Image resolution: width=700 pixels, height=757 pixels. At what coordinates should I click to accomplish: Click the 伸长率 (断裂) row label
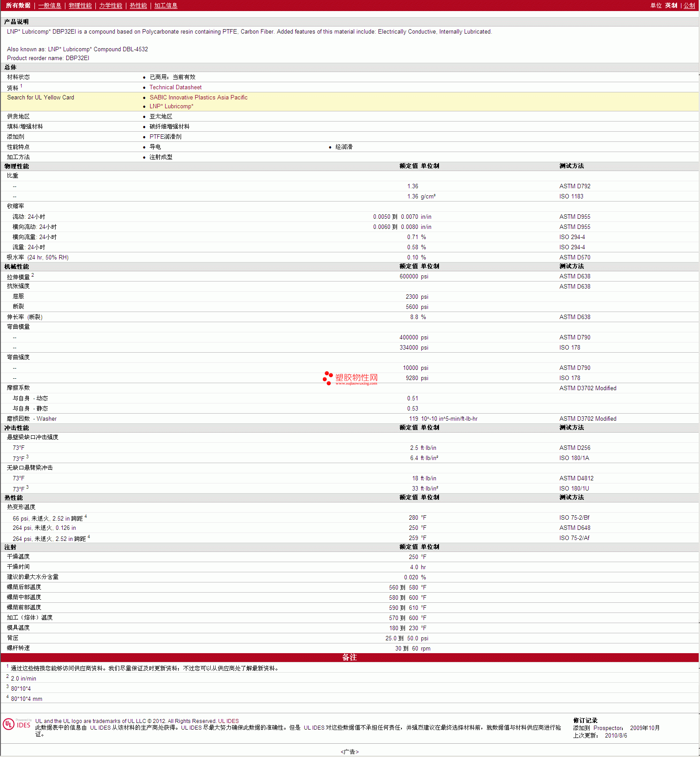click(x=24, y=317)
